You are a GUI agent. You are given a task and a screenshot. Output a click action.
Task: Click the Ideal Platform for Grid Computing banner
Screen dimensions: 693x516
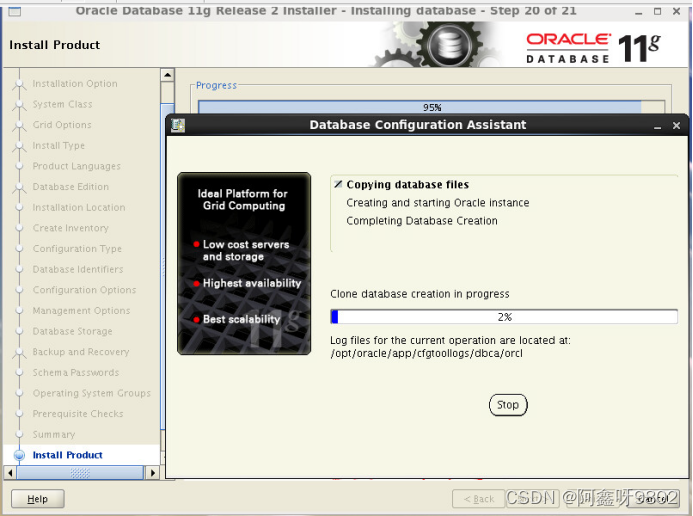pos(244,264)
